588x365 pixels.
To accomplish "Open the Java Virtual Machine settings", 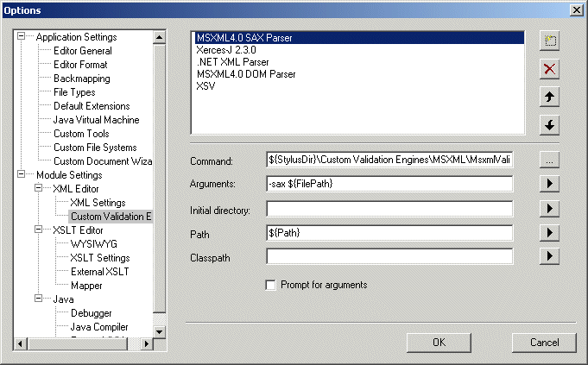I will pos(96,120).
